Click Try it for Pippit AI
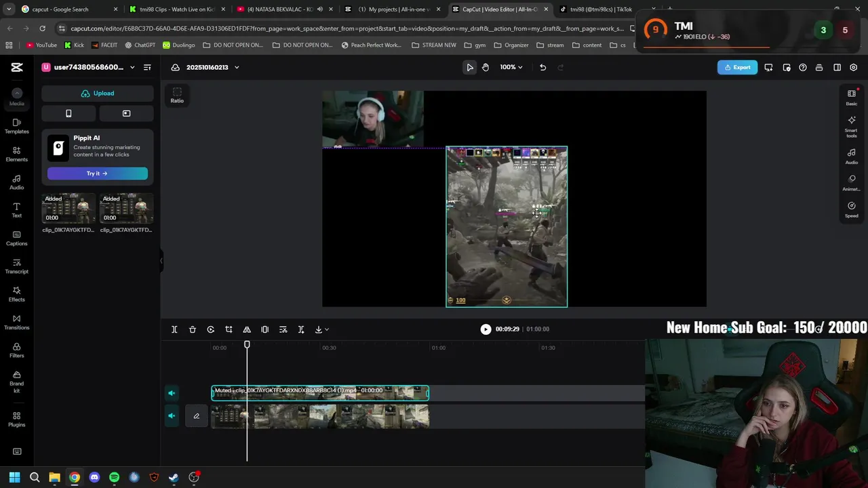Viewport: 868px width, 488px height. click(98, 174)
